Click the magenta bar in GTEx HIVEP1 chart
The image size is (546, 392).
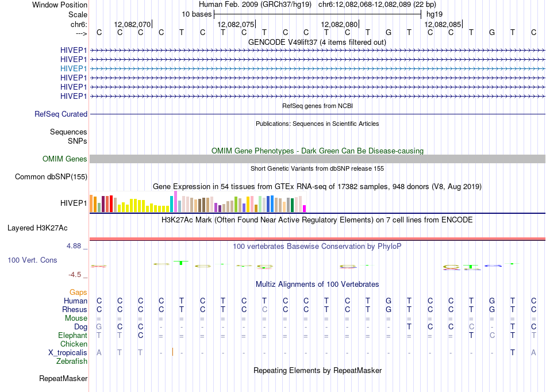point(305,209)
